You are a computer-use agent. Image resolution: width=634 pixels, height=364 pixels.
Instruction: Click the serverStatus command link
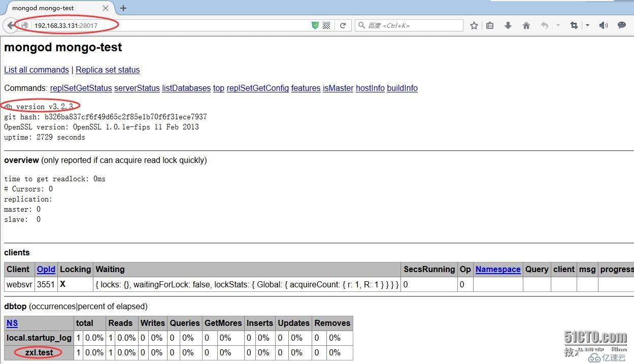pos(137,88)
